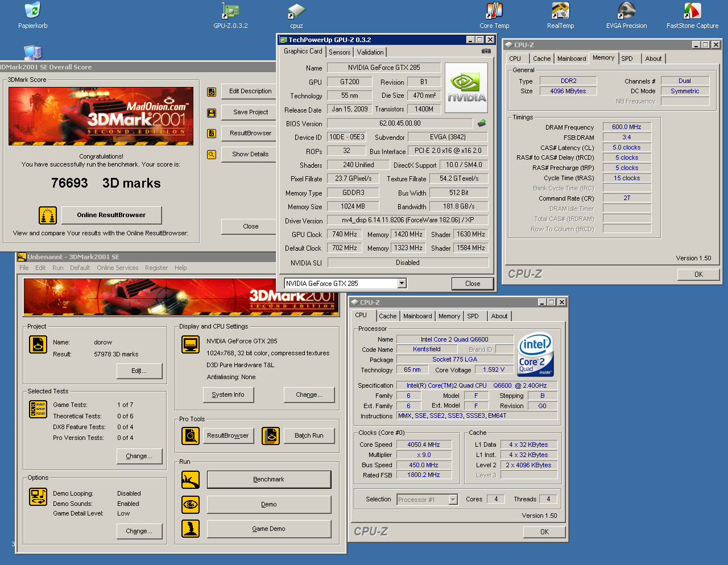Open the Run menu in 3DMark2001 SE

point(58,268)
